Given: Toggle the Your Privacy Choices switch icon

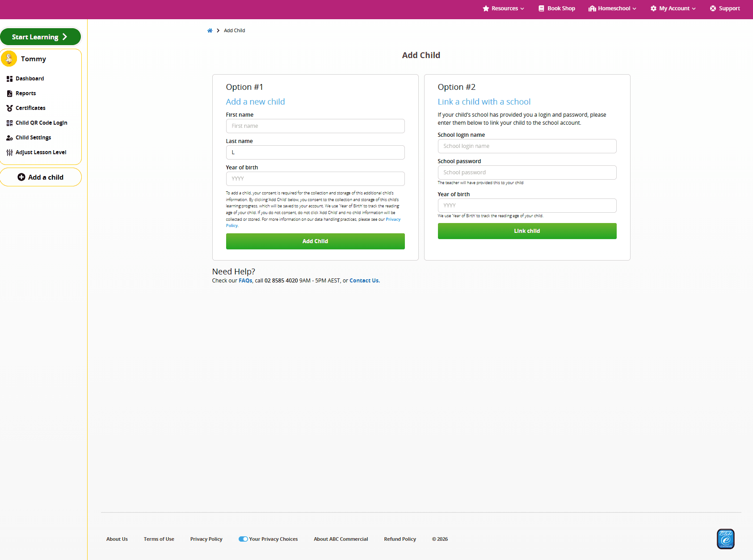Looking at the screenshot, I should [x=243, y=539].
